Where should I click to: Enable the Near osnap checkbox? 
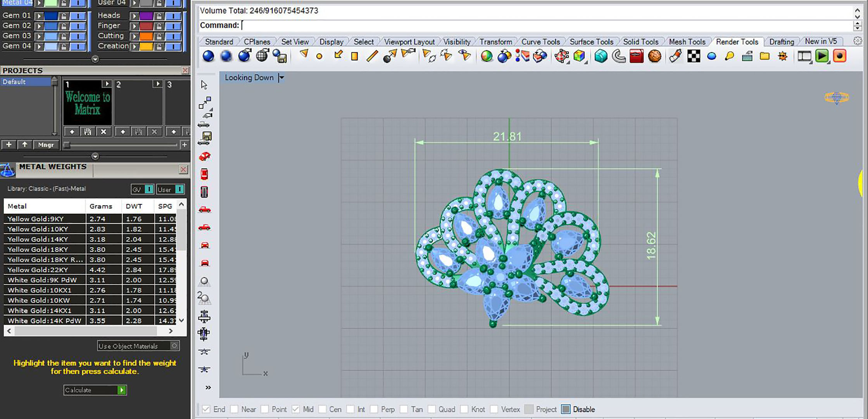234,409
